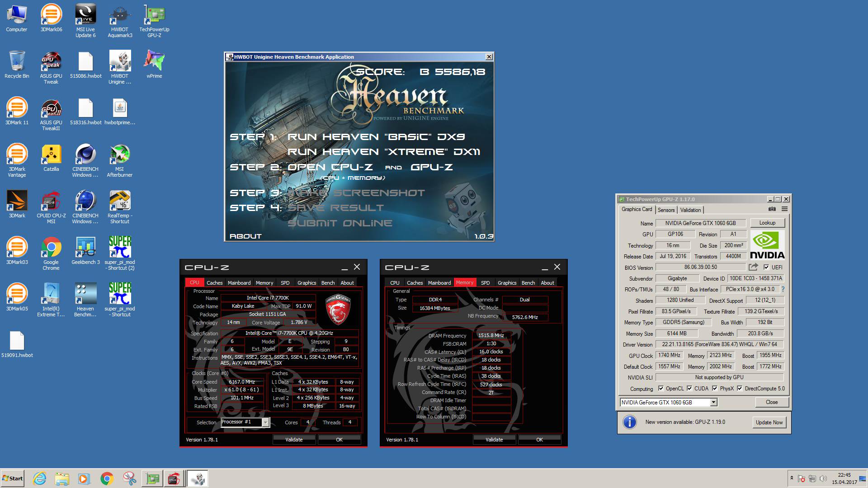Open TechPowerUp GPU-Z desktop shortcut
This screenshot has height=488, width=868.
click(x=154, y=21)
